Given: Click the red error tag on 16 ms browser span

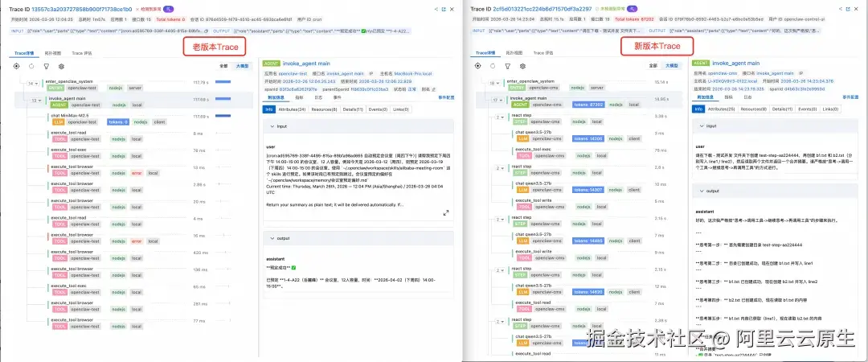Looking at the screenshot, I should (x=136, y=241).
